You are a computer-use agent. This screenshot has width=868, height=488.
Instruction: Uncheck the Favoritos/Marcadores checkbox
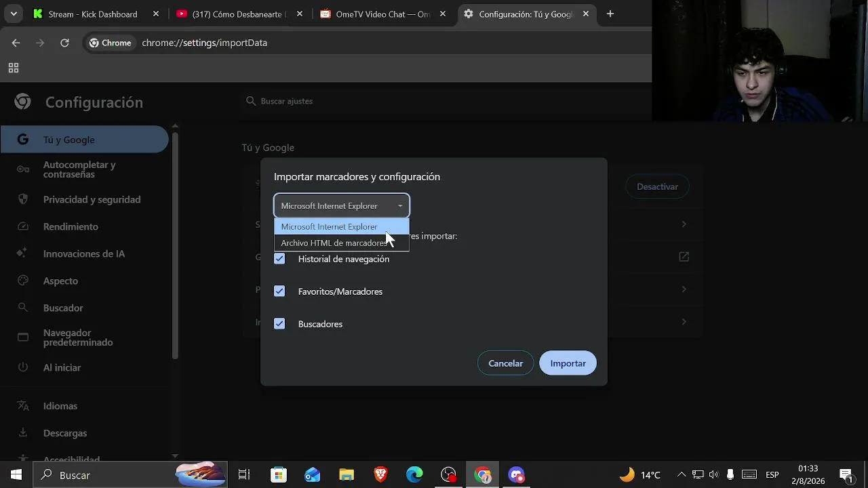(279, 291)
